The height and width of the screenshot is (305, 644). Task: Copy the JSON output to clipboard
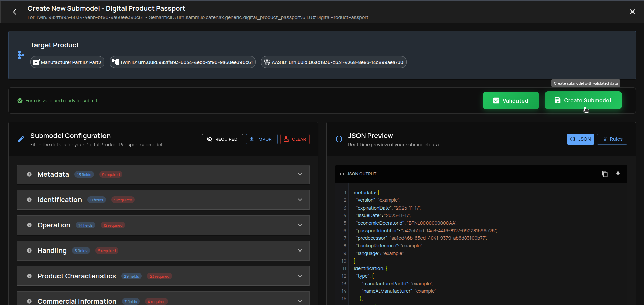[605, 174]
